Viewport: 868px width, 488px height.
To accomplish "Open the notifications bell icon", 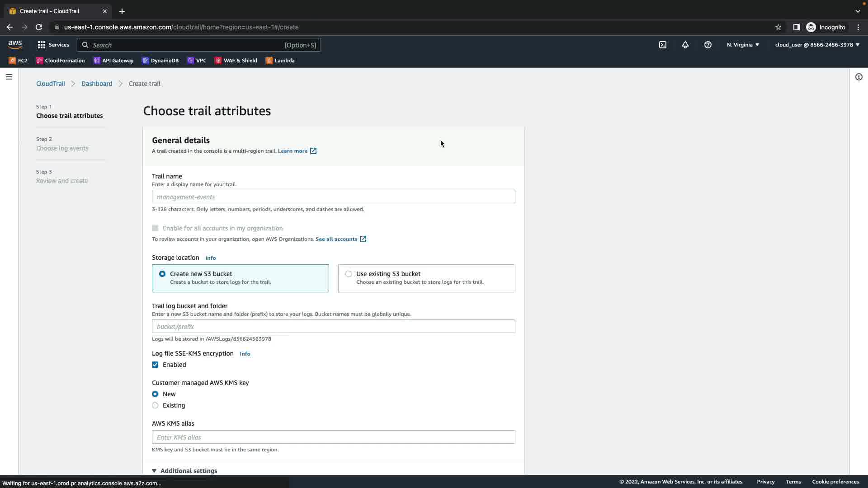I will (685, 45).
